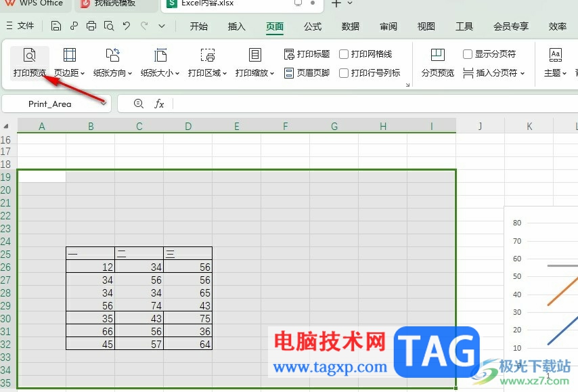
Task: Click the share link icon in quick toolbar
Action: 74,26
